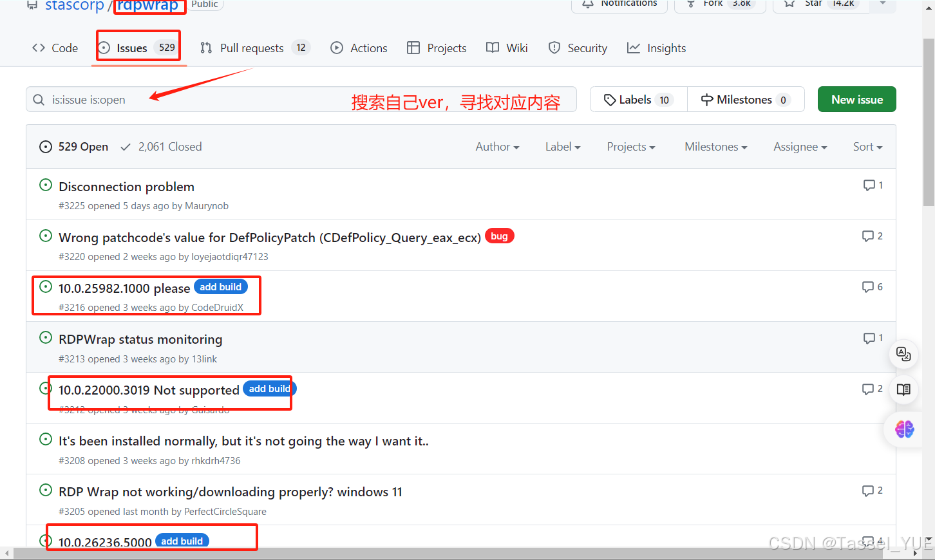Switch to the Wiki tab
The image size is (935, 560).
[x=507, y=48]
